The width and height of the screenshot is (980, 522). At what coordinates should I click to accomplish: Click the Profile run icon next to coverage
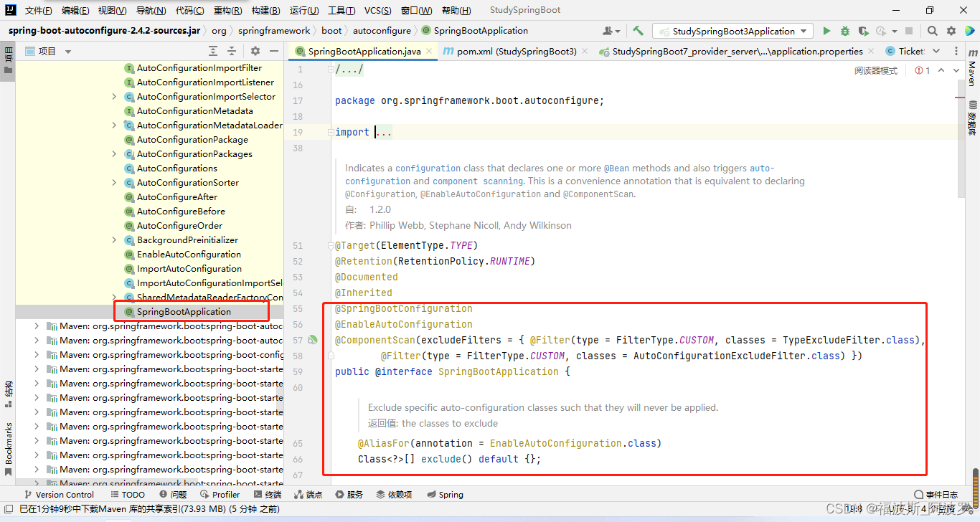coord(880,31)
